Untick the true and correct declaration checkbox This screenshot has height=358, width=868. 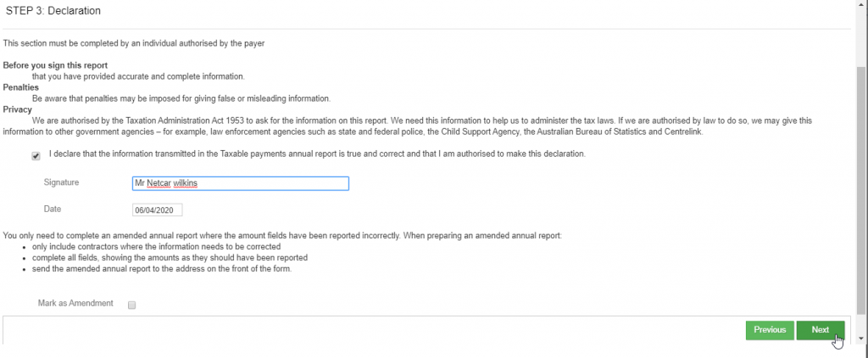coord(36,156)
